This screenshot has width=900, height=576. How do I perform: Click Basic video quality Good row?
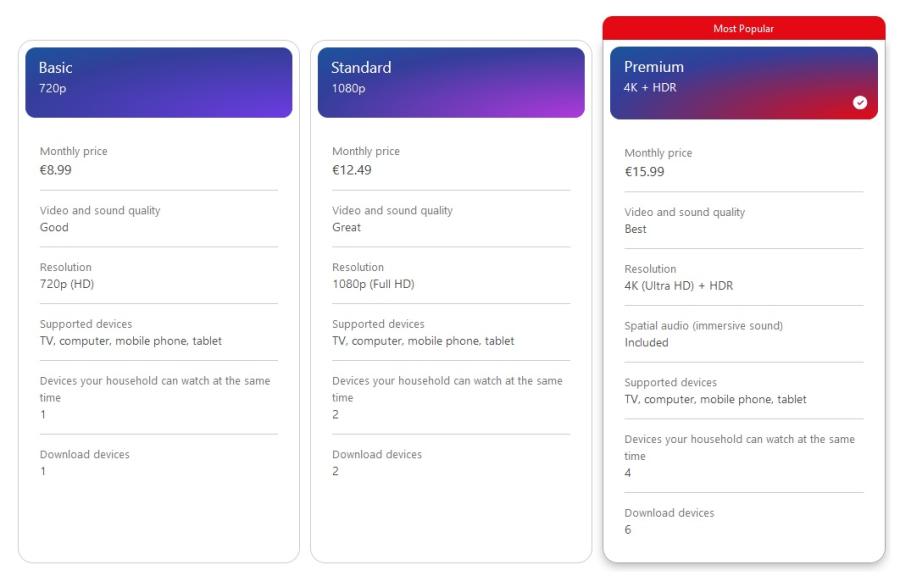click(158, 219)
